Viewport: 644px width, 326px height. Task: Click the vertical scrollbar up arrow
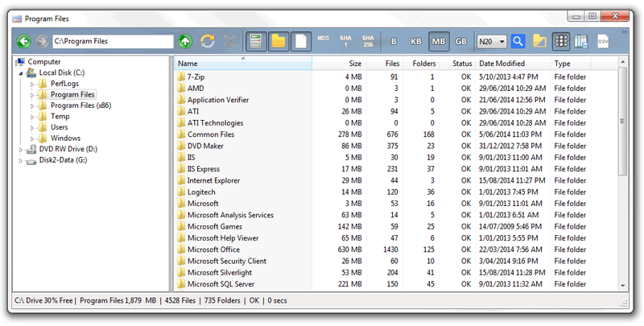point(622,62)
